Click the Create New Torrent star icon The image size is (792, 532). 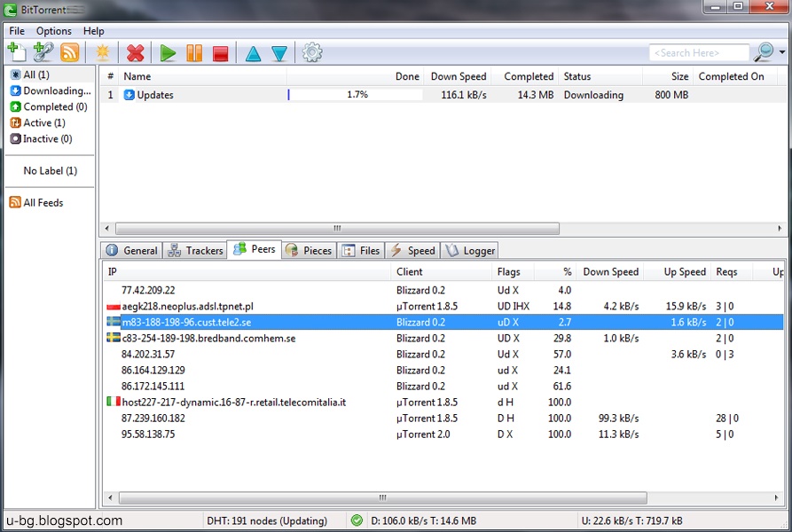103,52
